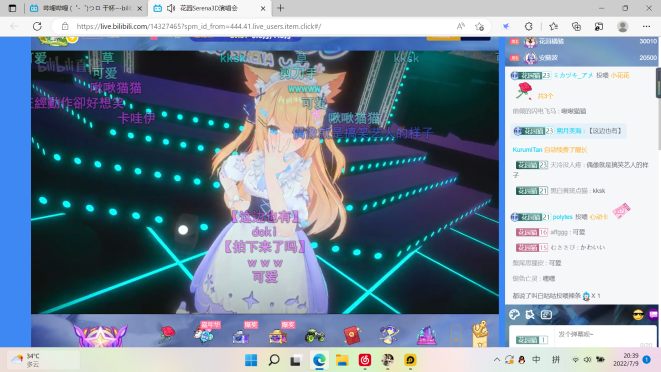Click the purple chat bubble icon
Viewport: 661px width, 372px height.
click(653, 315)
